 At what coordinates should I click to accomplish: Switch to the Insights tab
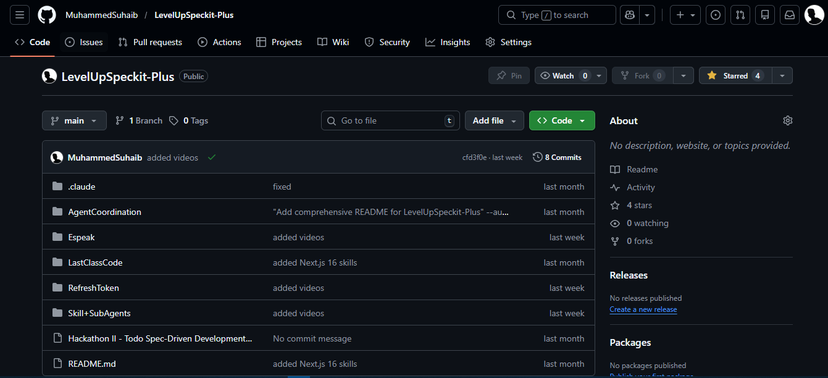[x=447, y=42]
